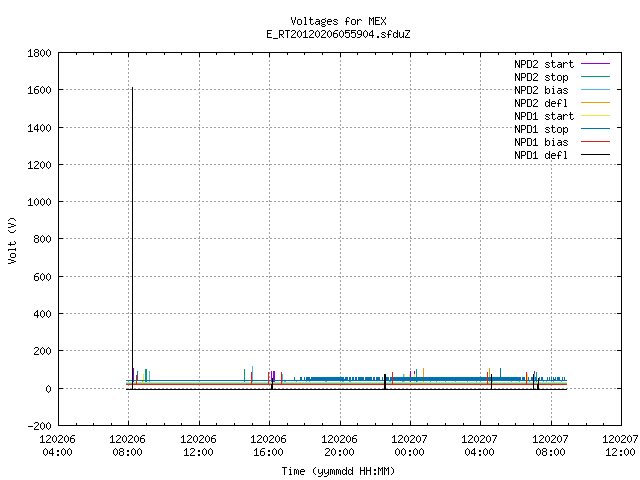640x480 pixels.
Task: Click the purple line sample beside NPD2 start
Action: [595, 64]
